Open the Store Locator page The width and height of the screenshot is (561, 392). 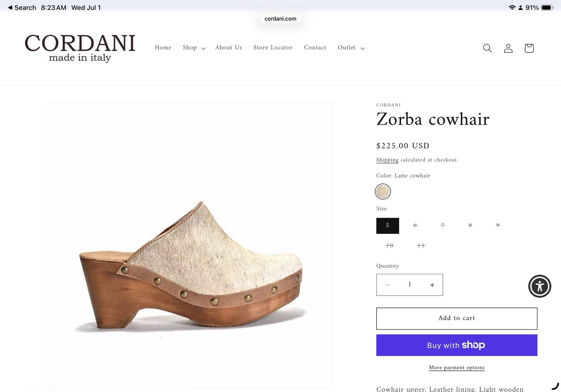tap(273, 48)
